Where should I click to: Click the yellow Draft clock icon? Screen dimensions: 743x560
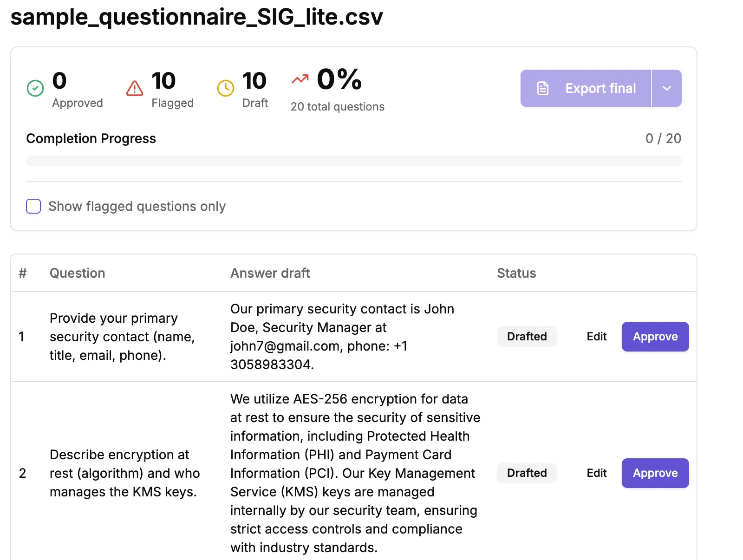coord(225,88)
